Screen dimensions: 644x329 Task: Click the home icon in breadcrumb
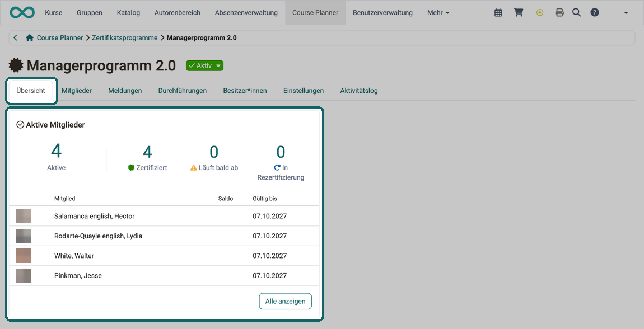click(30, 37)
